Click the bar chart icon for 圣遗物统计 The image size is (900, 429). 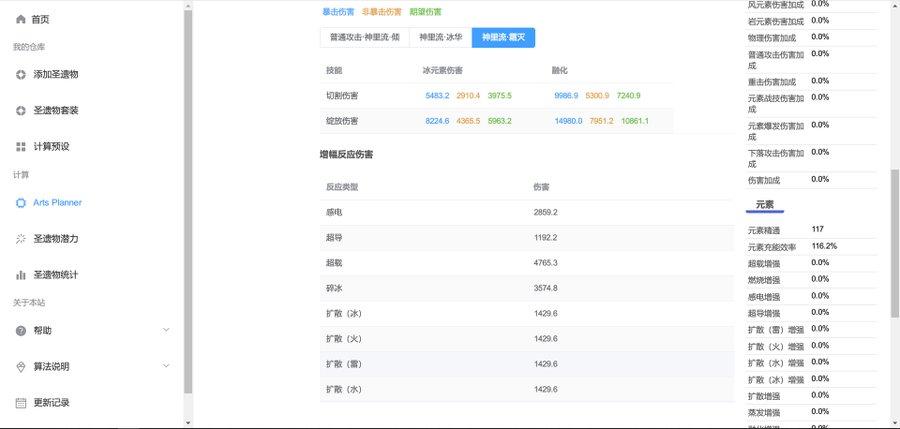[21, 275]
